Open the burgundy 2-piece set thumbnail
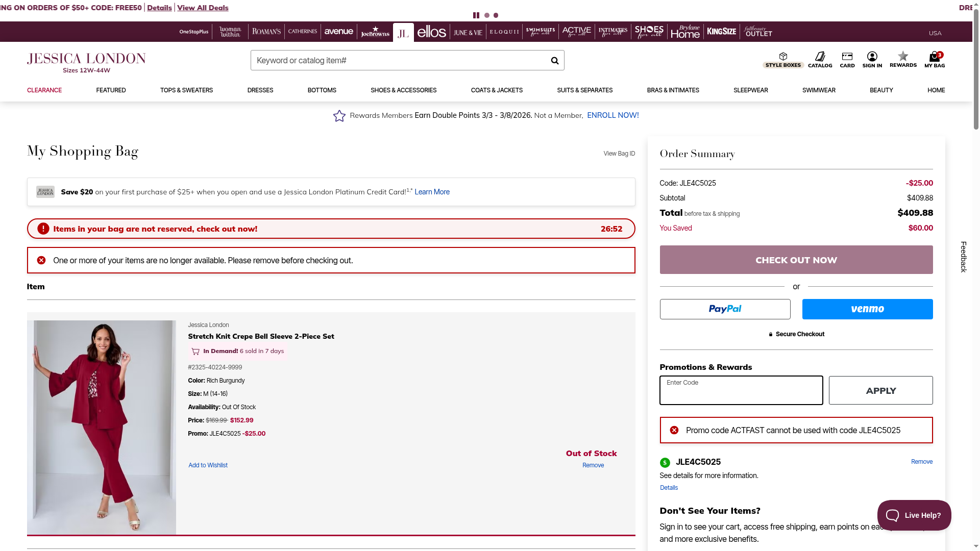This screenshot has width=980, height=551. point(101,427)
